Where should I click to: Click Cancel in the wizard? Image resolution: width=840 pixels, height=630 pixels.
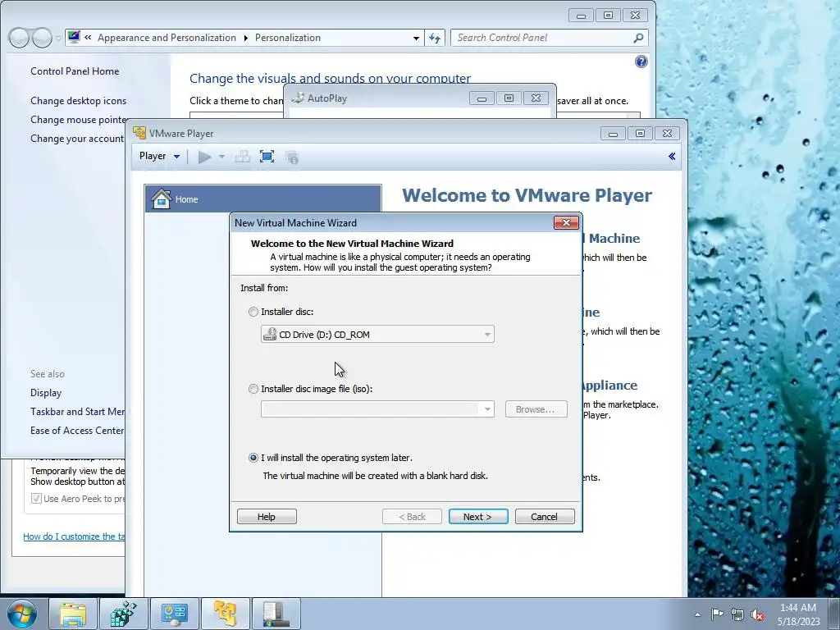point(545,517)
